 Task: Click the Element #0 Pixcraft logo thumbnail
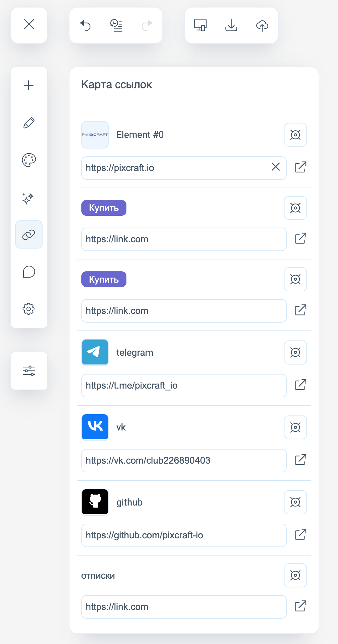95,135
